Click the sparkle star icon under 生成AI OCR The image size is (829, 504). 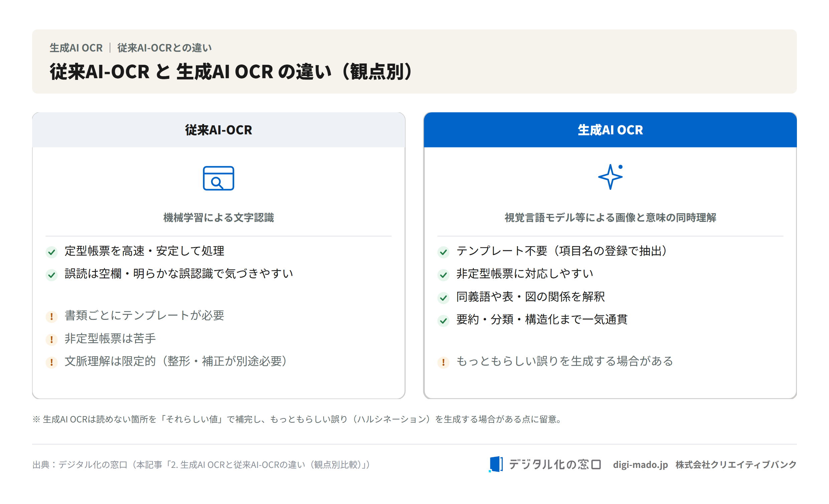tap(610, 177)
